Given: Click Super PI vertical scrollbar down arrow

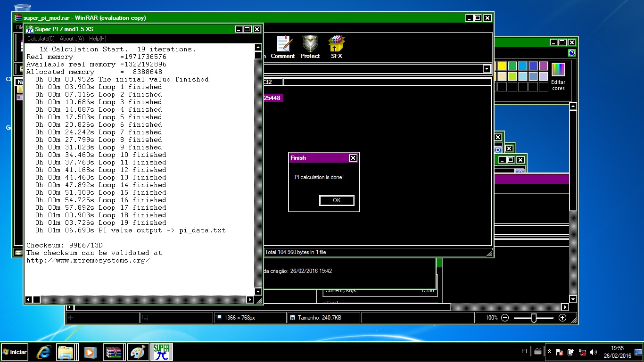Looking at the screenshot, I should click(258, 292).
